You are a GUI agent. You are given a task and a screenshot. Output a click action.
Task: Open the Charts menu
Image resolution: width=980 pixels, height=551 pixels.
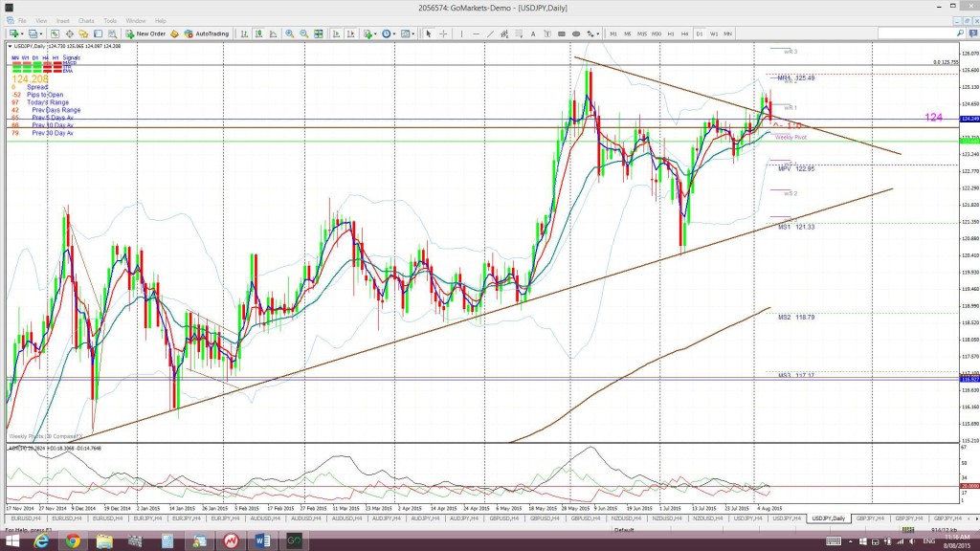(x=86, y=21)
